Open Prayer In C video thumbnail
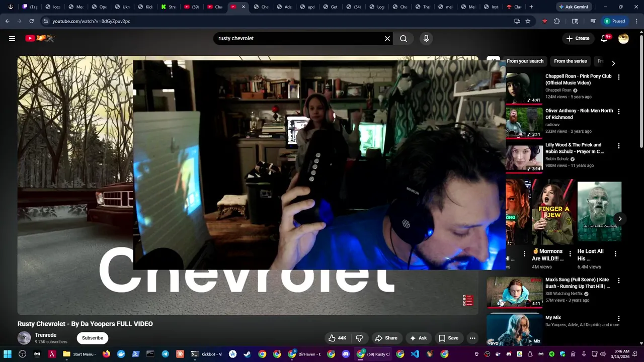This screenshot has height=362, width=644. coord(524,157)
